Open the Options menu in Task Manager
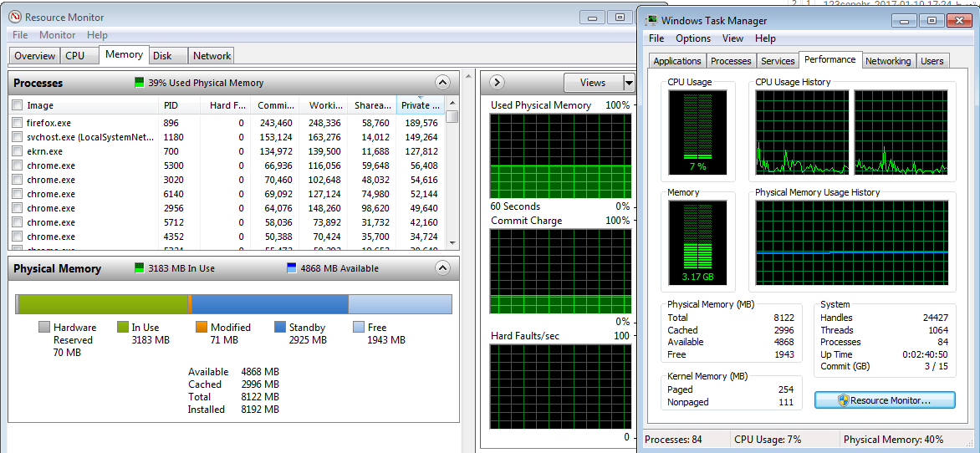Image resolution: width=980 pixels, height=453 pixels. 692,38
